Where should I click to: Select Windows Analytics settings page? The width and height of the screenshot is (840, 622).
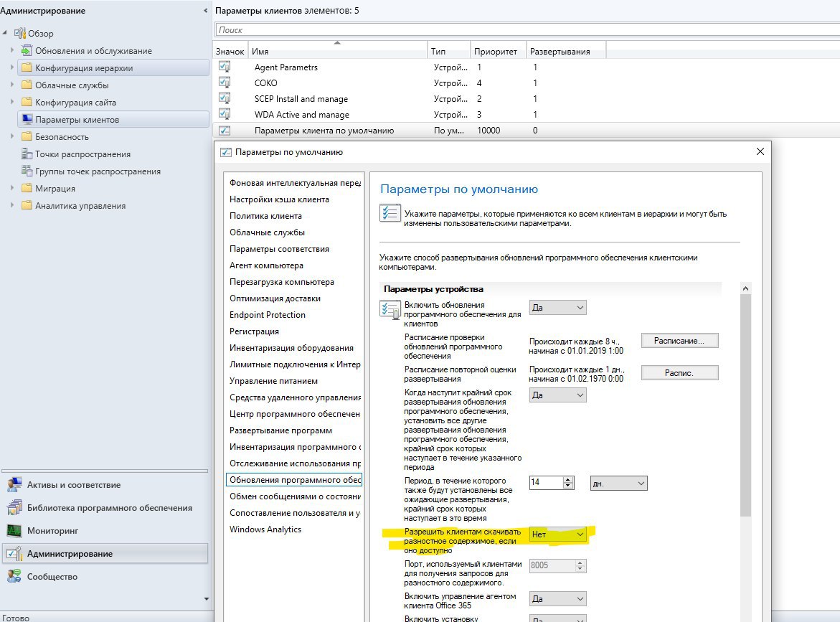[x=295, y=529]
